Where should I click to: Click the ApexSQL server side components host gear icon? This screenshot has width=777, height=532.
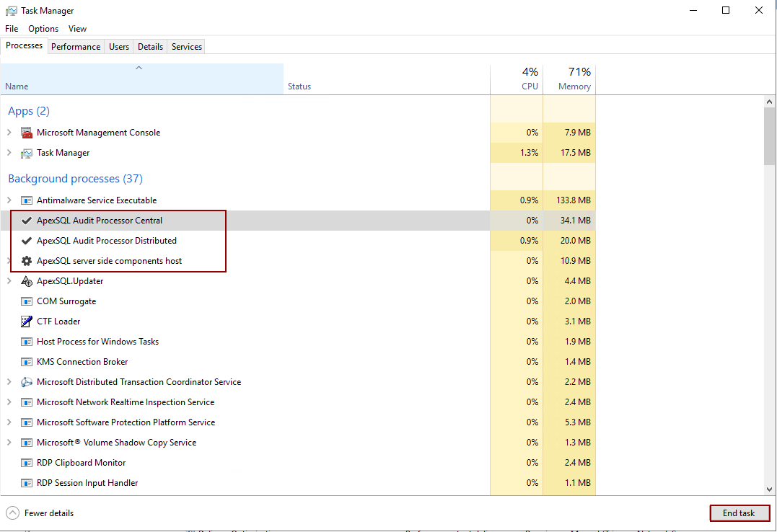26,261
